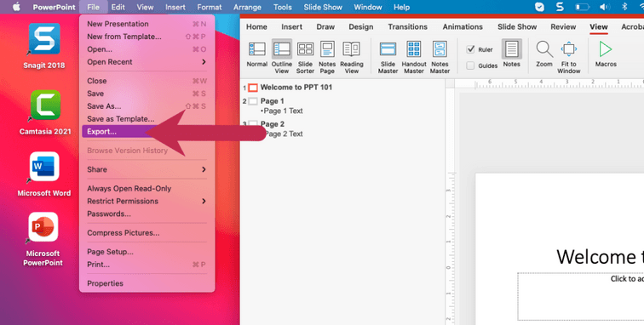Viewport: 644px width, 325px height.
Task: Select Fit to Window
Action: [x=569, y=57]
